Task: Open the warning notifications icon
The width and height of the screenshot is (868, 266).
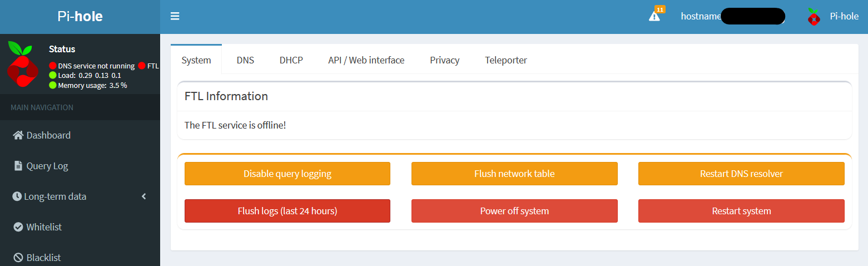Action: 654,16
